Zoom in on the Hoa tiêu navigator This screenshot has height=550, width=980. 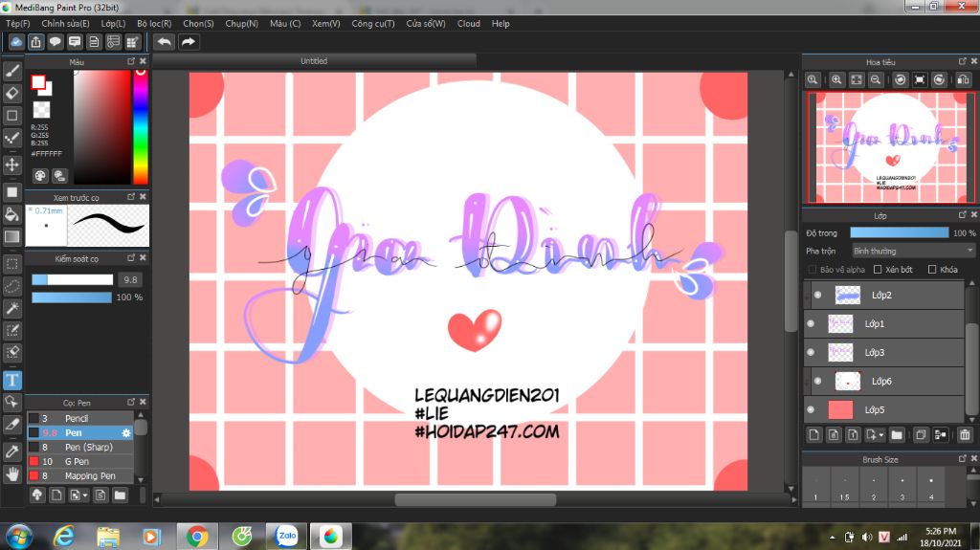click(836, 80)
